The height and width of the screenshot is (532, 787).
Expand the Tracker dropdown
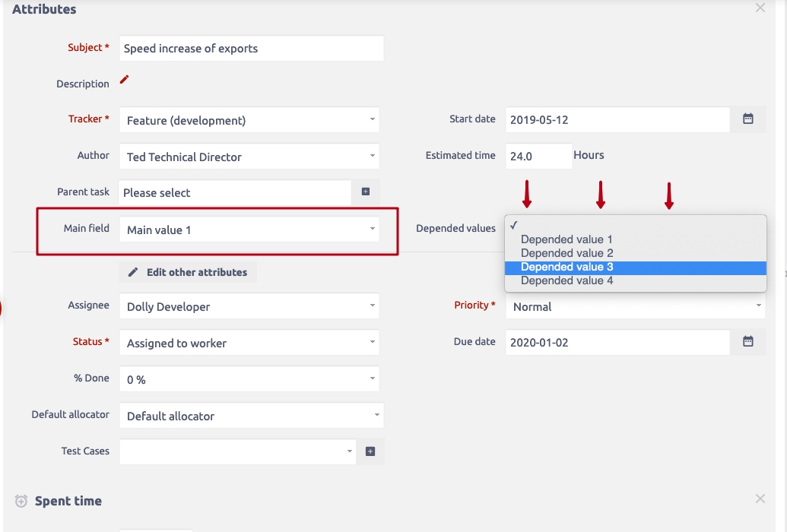coord(249,120)
